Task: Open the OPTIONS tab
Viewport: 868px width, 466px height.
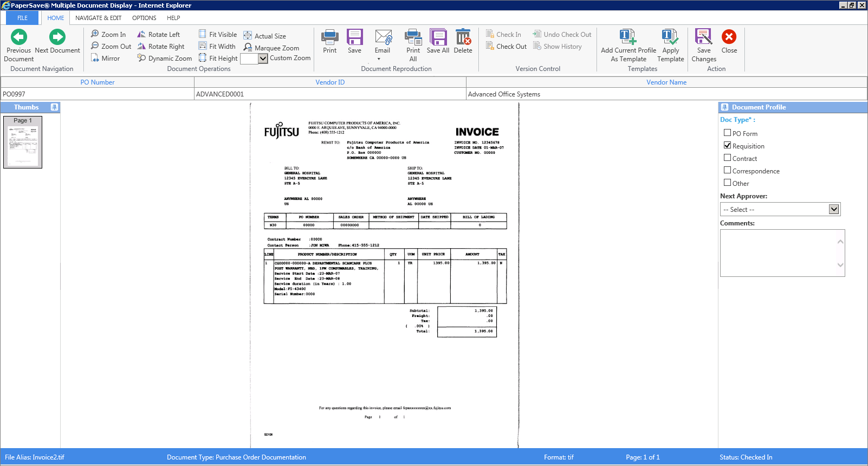Action: [144, 18]
